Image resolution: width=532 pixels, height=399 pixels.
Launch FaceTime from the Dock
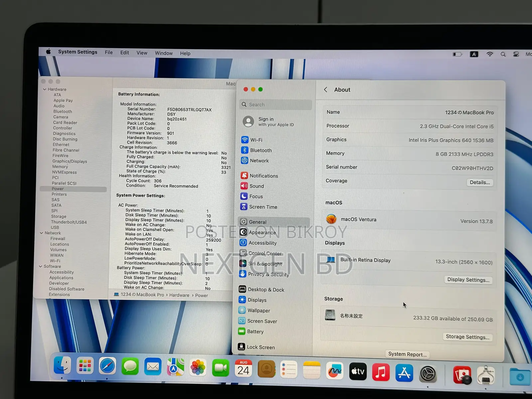(x=220, y=368)
